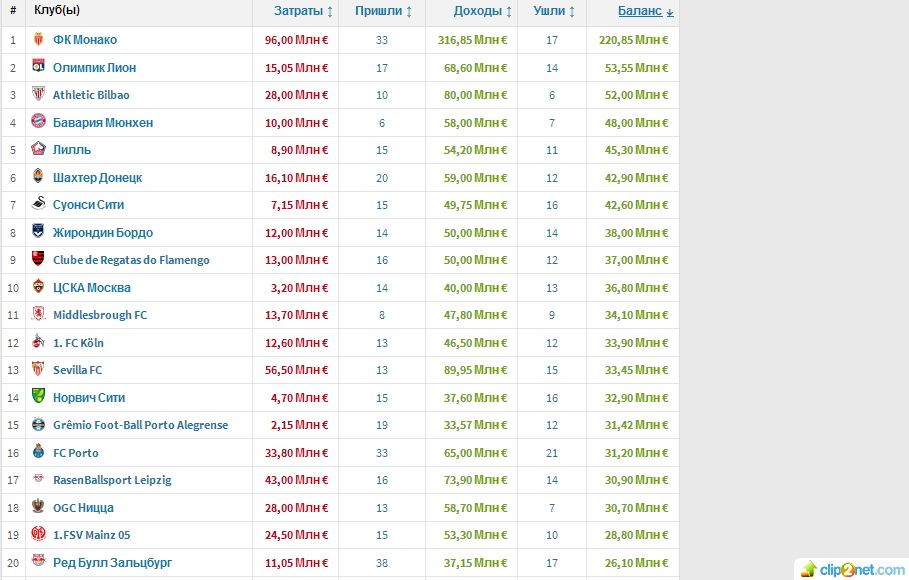The image size is (909, 580).
Task: Click Monaco's 17 departures count
Action: coord(552,40)
